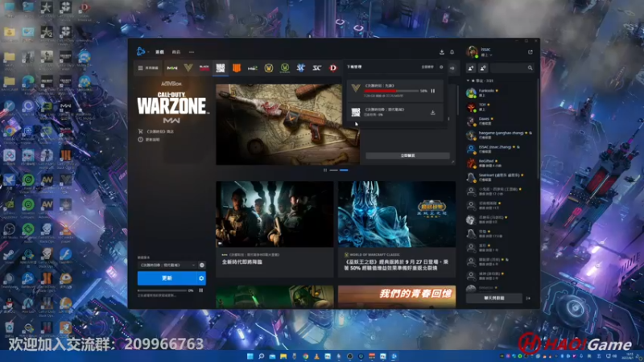Image resolution: width=644 pixels, height=362 pixels.
Task: Select the Warzone game tab icon
Action: pyautogui.click(x=221, y=68)
